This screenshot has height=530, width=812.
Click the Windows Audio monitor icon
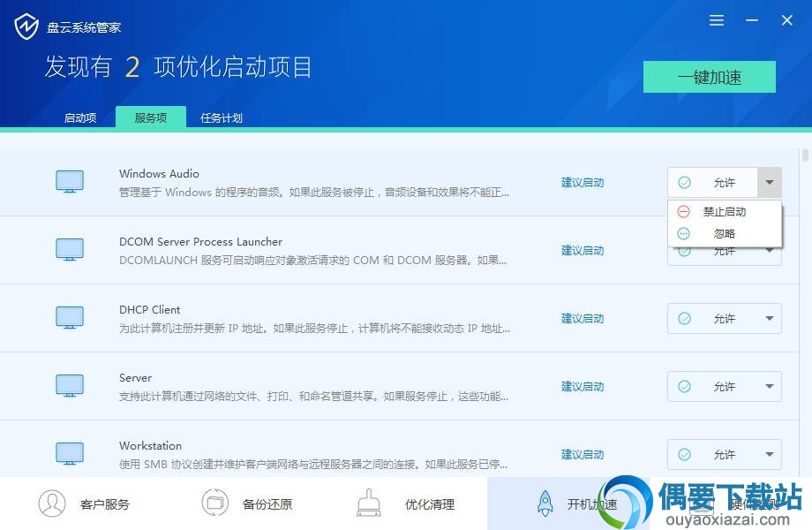pos(70,182)
